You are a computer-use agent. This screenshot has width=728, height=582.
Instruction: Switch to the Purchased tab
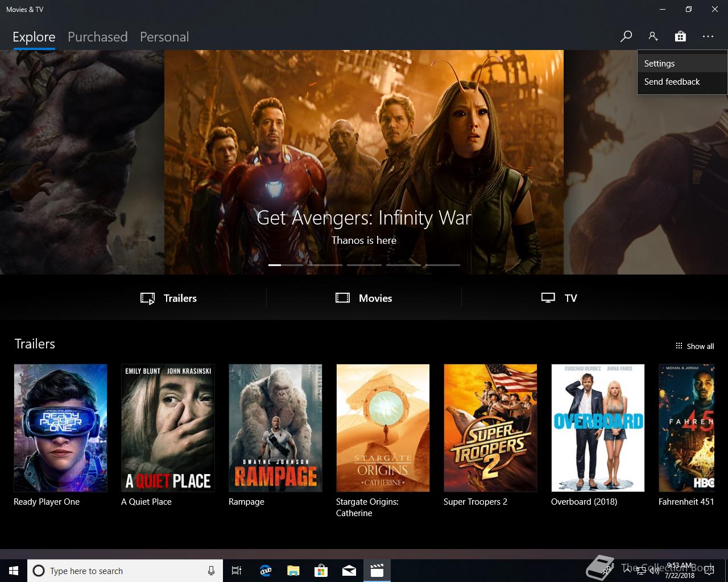click(x=98, y=37)
